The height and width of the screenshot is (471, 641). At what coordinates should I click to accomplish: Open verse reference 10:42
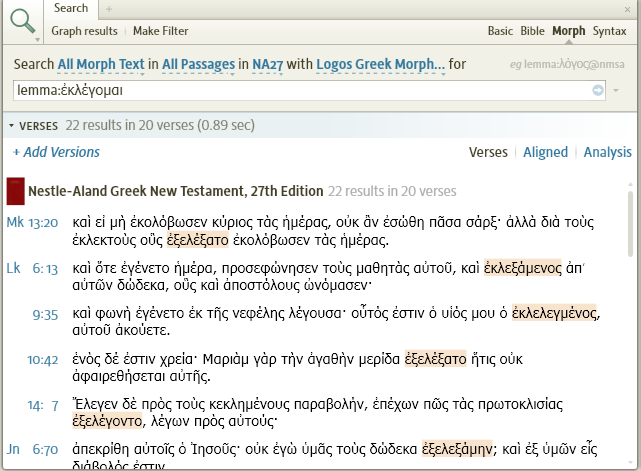(43, 360)
